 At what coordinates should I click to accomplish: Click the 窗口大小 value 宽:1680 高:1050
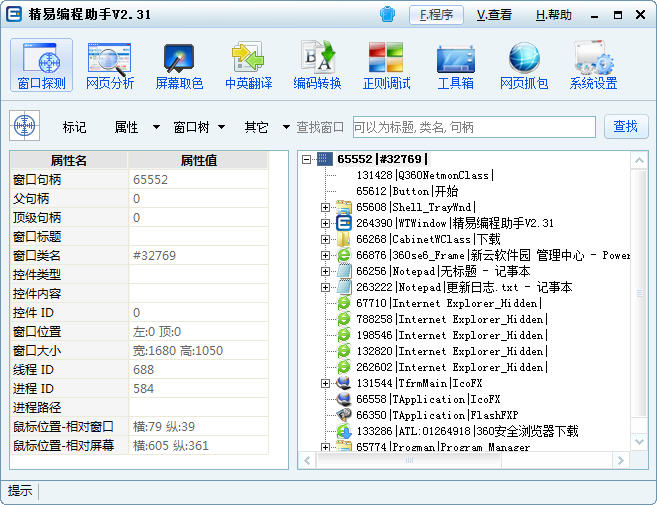click(178, 350)
